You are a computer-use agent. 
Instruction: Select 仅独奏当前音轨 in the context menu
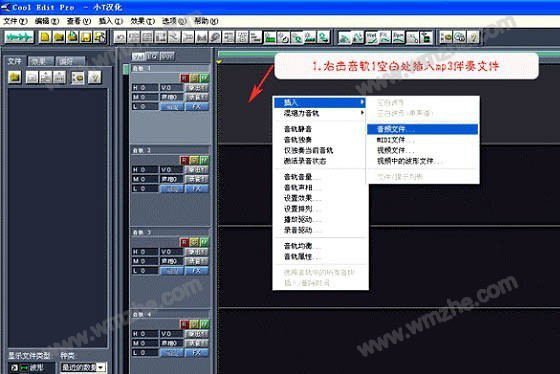320,150
